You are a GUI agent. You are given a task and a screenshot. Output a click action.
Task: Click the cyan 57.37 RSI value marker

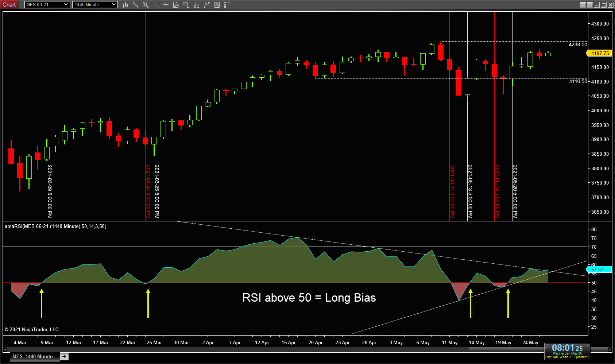(x=599, y=270)
